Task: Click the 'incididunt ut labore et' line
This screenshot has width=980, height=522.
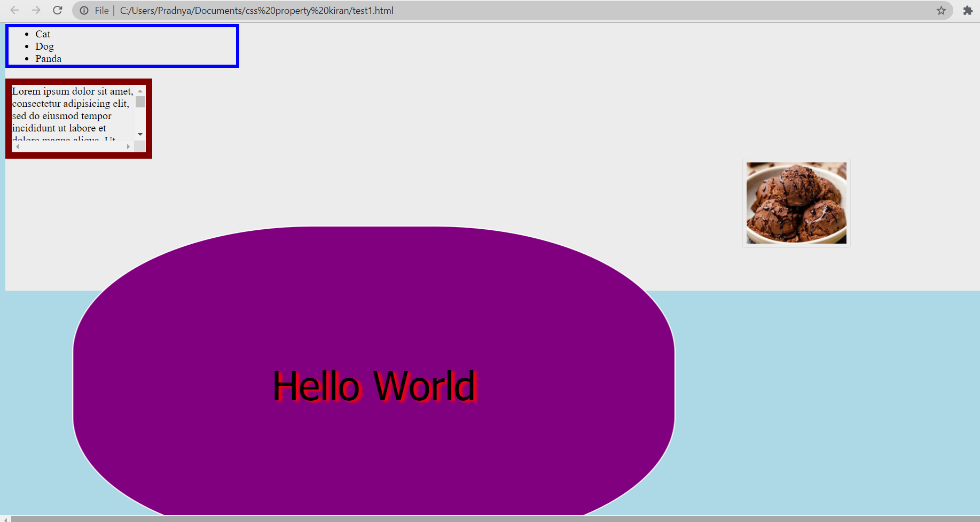Action: pos(59,128)
